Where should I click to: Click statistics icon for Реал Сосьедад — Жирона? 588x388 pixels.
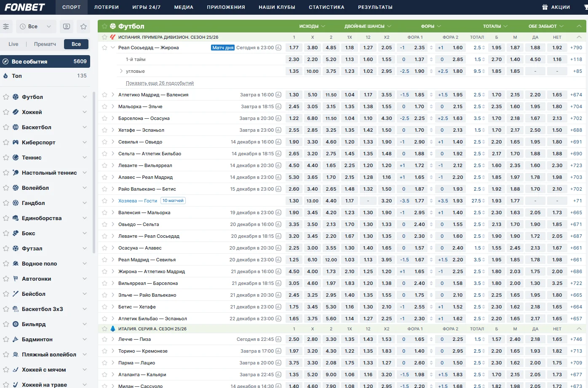tap(278, 48)
